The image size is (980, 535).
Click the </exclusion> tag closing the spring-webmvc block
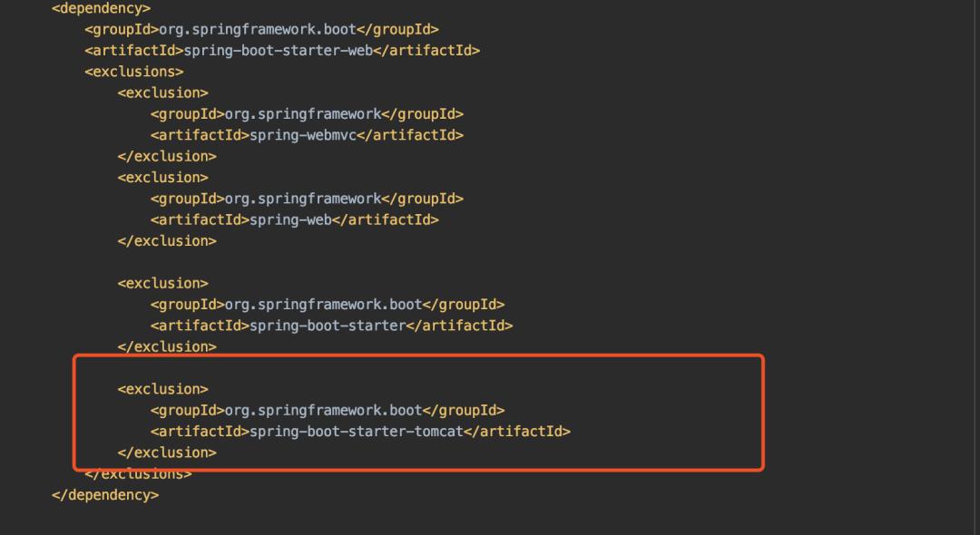point(167,156)
